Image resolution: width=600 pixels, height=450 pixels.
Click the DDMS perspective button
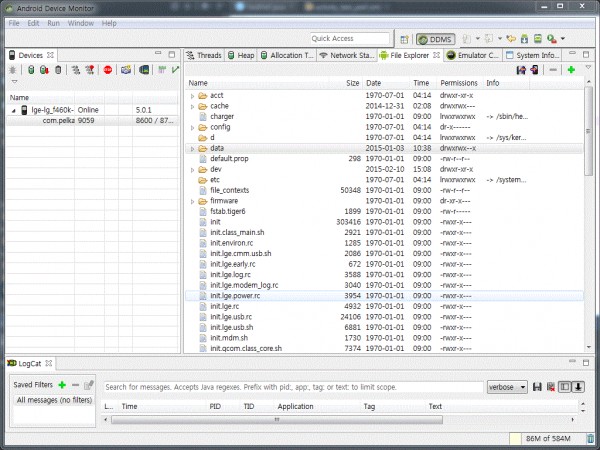tap(435, 39)
